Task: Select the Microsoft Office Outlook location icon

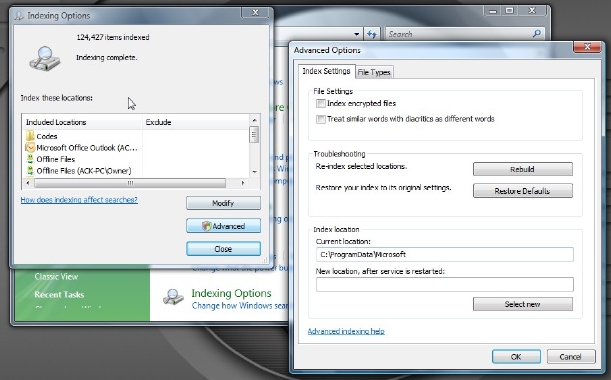Action: 30,147
